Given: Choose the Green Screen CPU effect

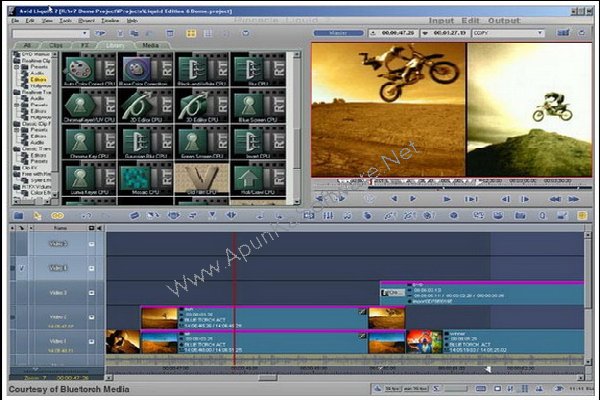Looking at the screenshot, I should (x=202, y=142).
